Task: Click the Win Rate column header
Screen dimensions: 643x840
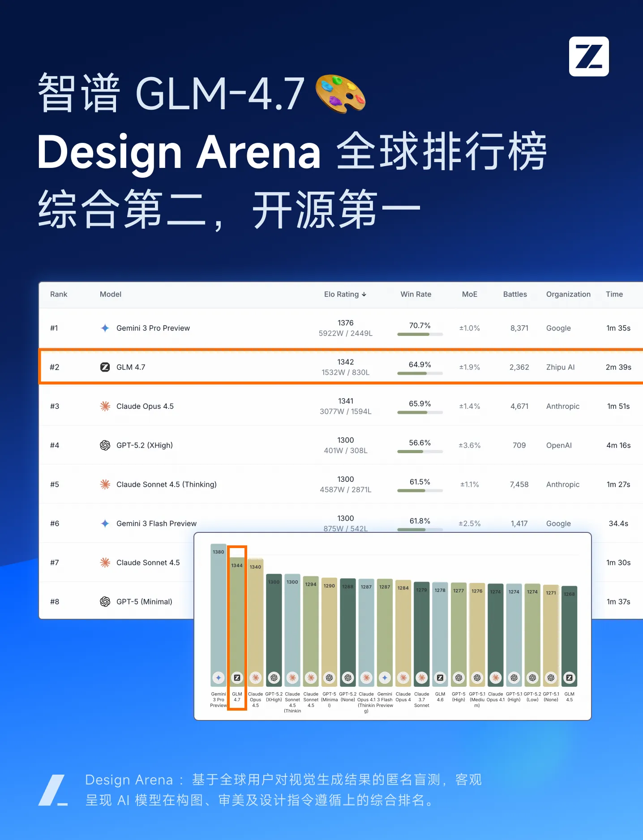Action: (416, 294)
